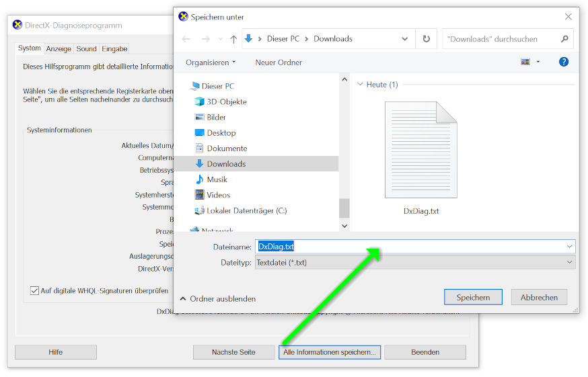Viewport: 588px width, 377px height.
Task: Click the navigation pane scroll down arrow
Action: 344,226
